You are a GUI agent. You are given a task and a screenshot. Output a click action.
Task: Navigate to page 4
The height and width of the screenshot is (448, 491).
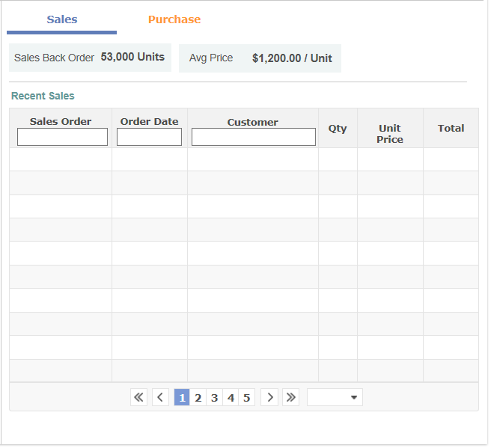[231, 398]
